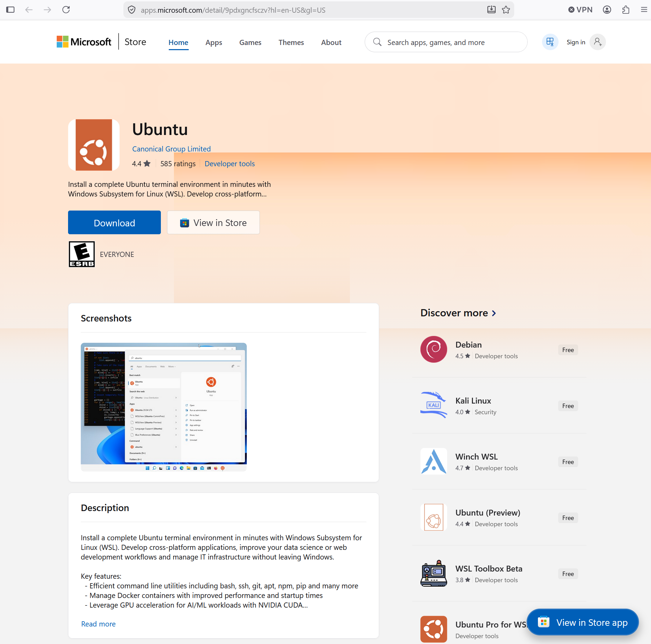Click the Sign in link
The height and width of the screenshot is (644, 651).
coord(576,42)
